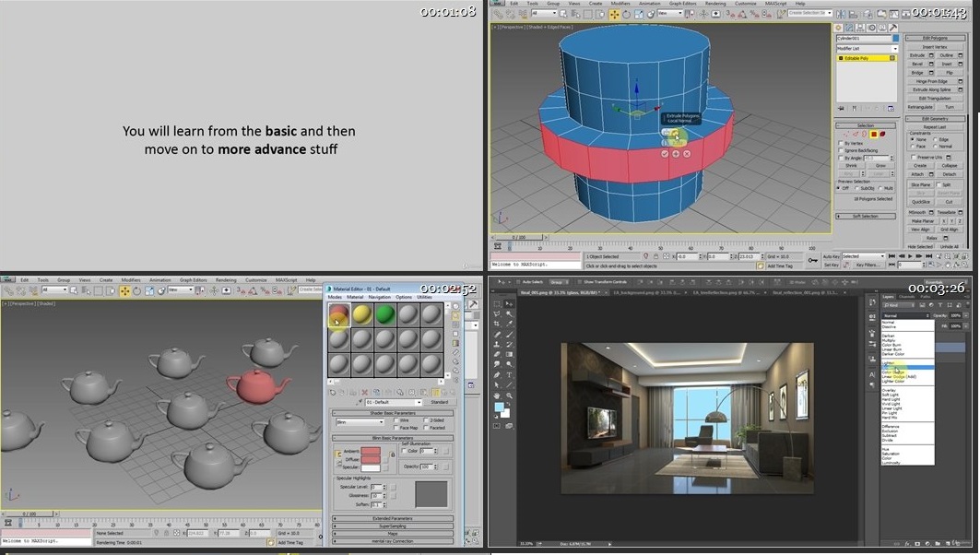The width and height of the screenshot is (980, 555).
Task: Open the Utilities hammer panel in cylinder window
Action: 893,28
